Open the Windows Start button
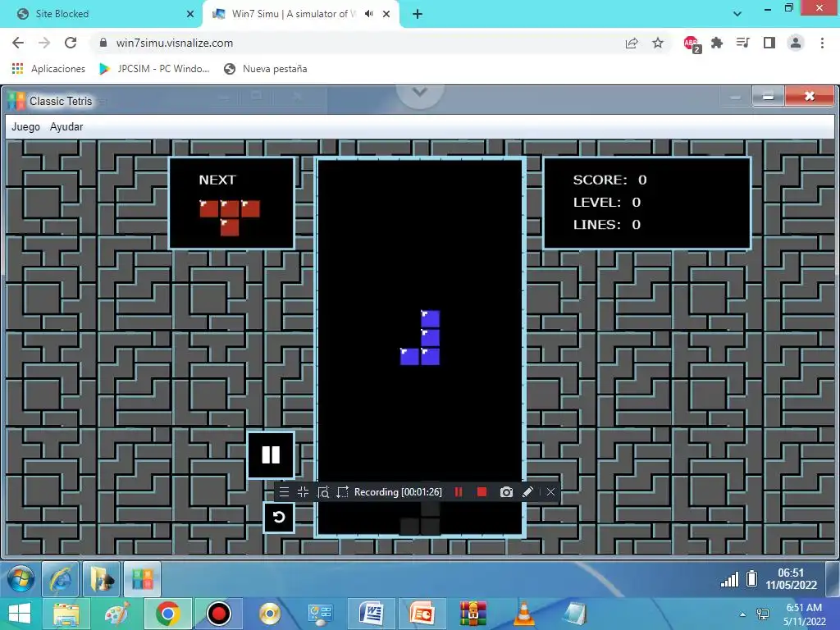This screenshot has width=840, height=630. tap(20, 614)
